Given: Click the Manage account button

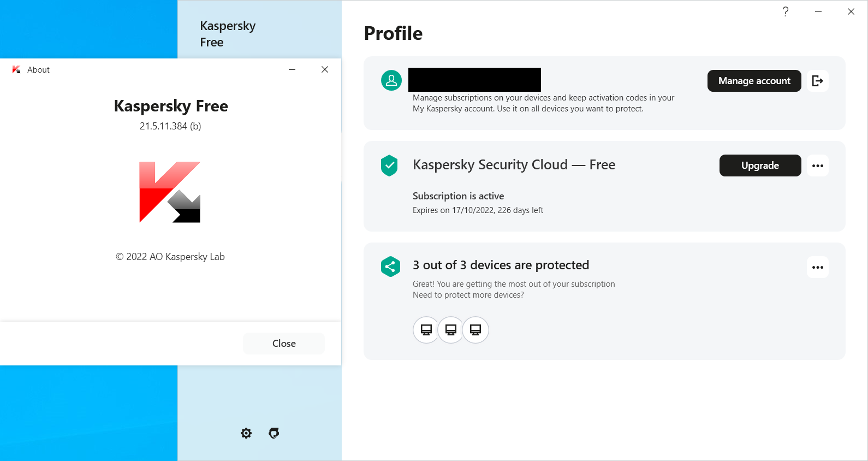Looking at the screenshot, I should click(x=754, y=81).
